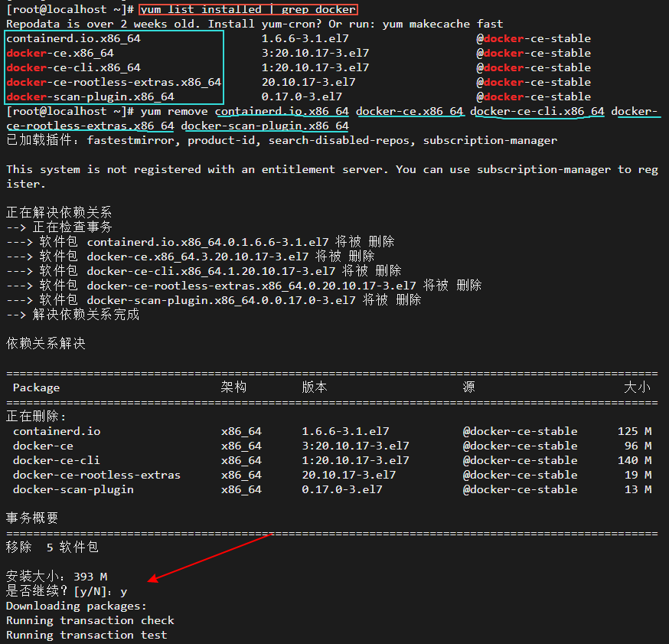669x644 pixels.
Task: Click version '0.17.0-3.el7' in installed list
Action: click(302, 96)
